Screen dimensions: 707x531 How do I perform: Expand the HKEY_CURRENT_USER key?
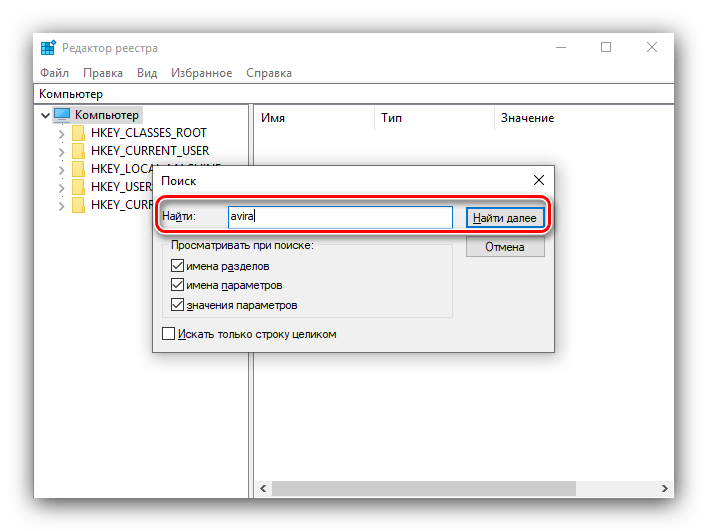tap(62, 151)
